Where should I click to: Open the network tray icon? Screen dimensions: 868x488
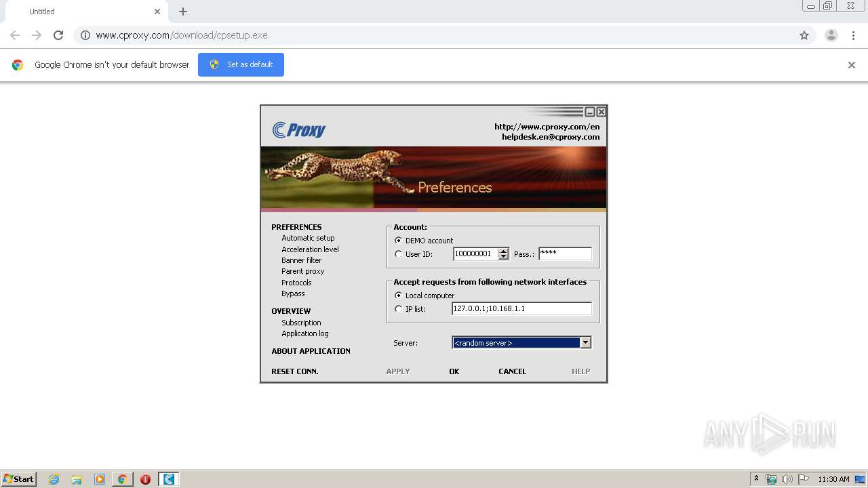[x=771, y=479]
